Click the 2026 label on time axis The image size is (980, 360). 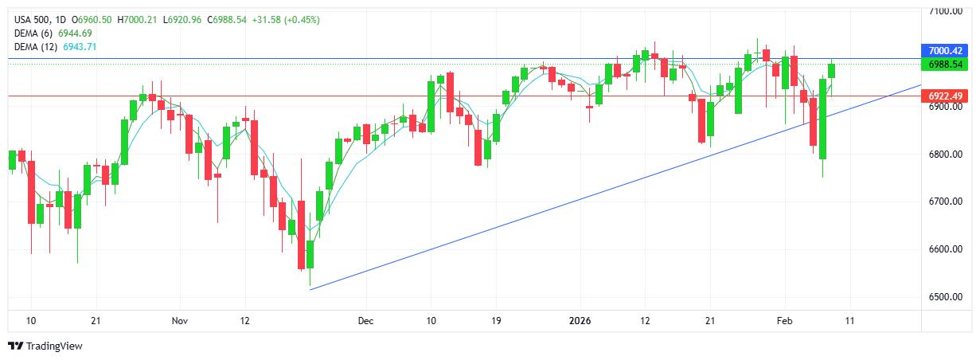pos(580,321)
